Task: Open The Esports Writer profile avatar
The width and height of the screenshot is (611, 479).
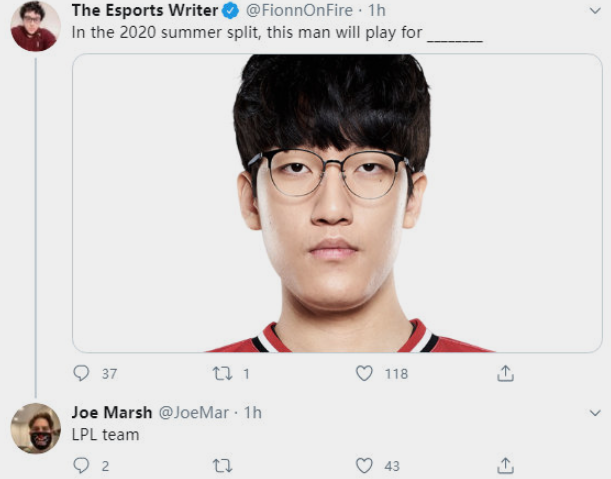Action: pos(35,26)
